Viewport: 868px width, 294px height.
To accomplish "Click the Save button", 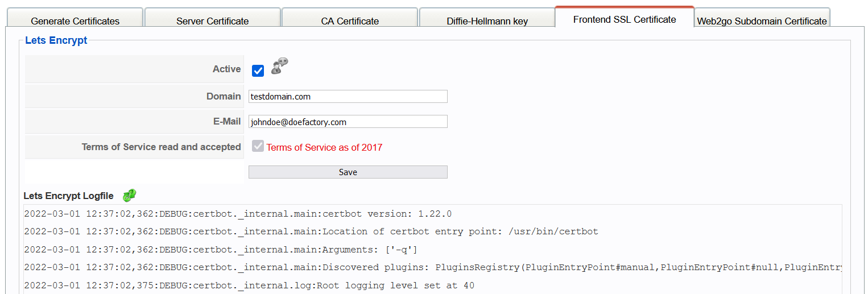I will [348, 172].
